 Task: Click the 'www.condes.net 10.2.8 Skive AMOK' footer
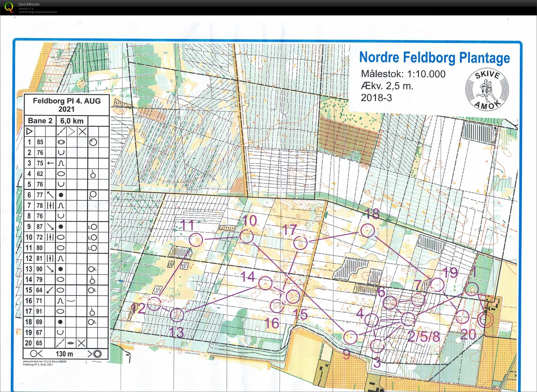coord(44,362)
